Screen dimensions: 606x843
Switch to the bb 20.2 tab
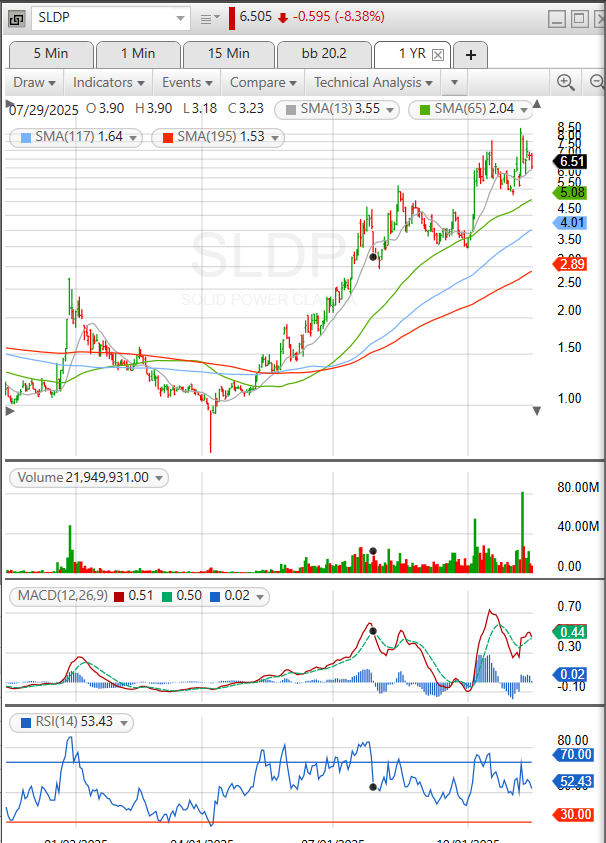coord(324,54)
